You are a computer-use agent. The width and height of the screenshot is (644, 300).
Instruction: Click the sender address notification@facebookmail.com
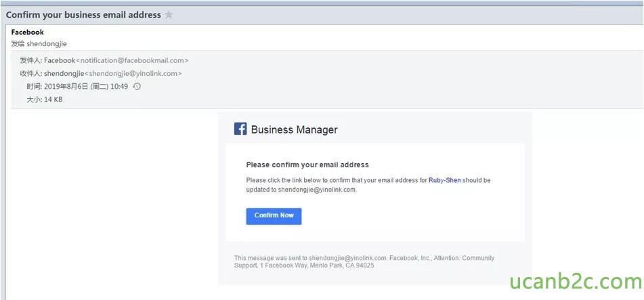[x=132, y=60]
